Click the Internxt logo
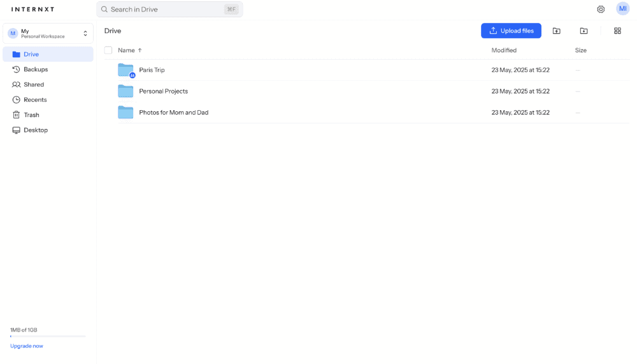 (33, 10)
